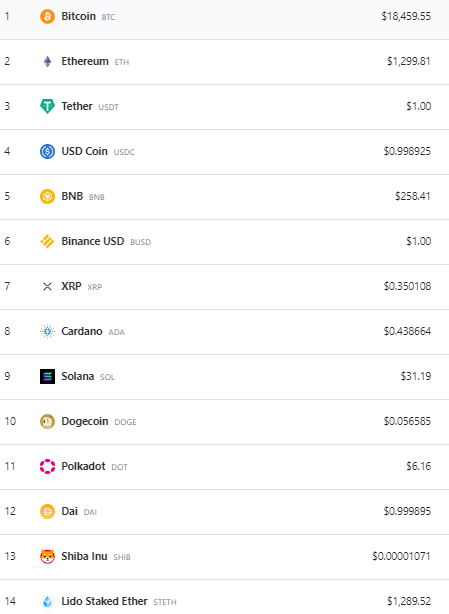Open the Ethereum name link
Image resolution: width=449 pixels, height=614 pixels.
[85, 61]
